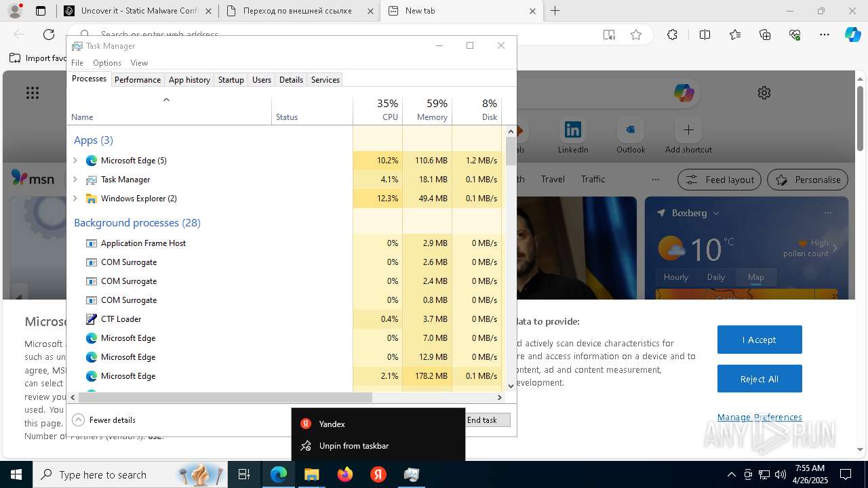868x488 pixels.
Task: Sort processes by Disk column
Action: (x=477, y=110)
